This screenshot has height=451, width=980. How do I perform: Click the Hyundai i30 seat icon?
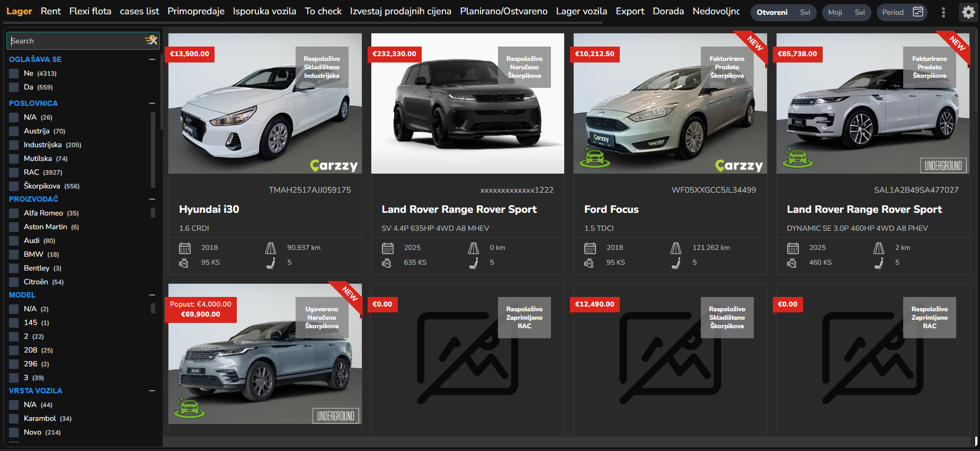[271, 263]
